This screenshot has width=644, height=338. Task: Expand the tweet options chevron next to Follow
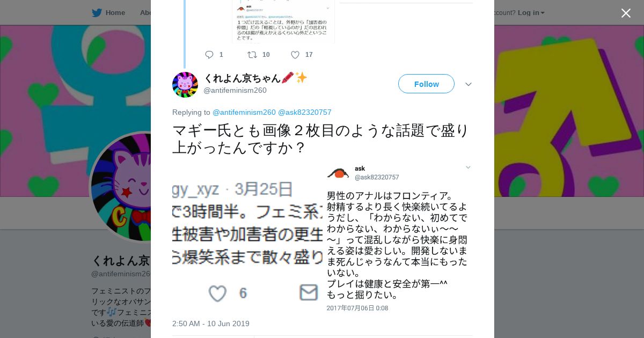[468, 84]
